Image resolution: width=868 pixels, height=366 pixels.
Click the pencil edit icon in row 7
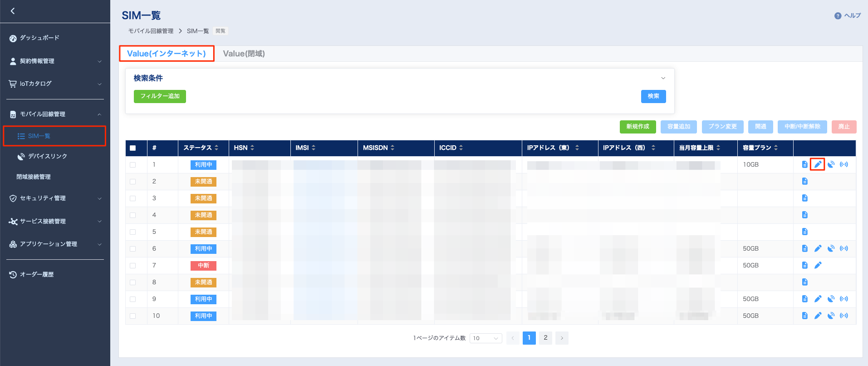point(818,265)
